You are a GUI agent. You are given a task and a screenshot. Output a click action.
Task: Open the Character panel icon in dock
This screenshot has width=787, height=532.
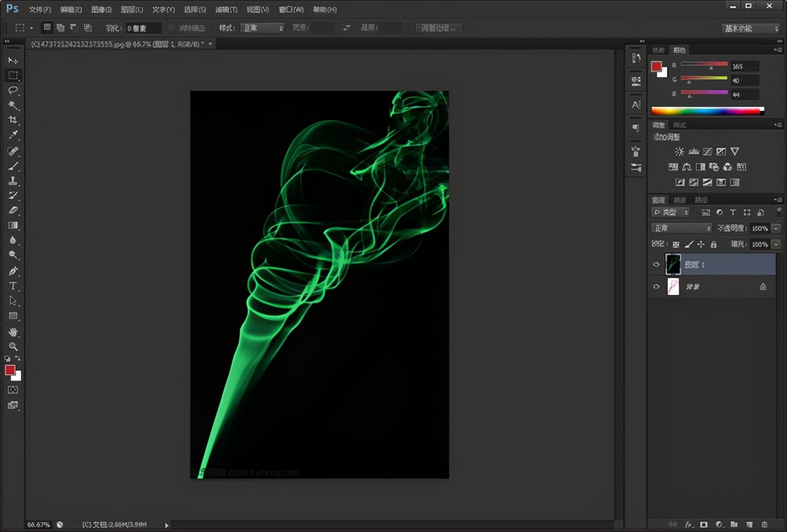636,104
